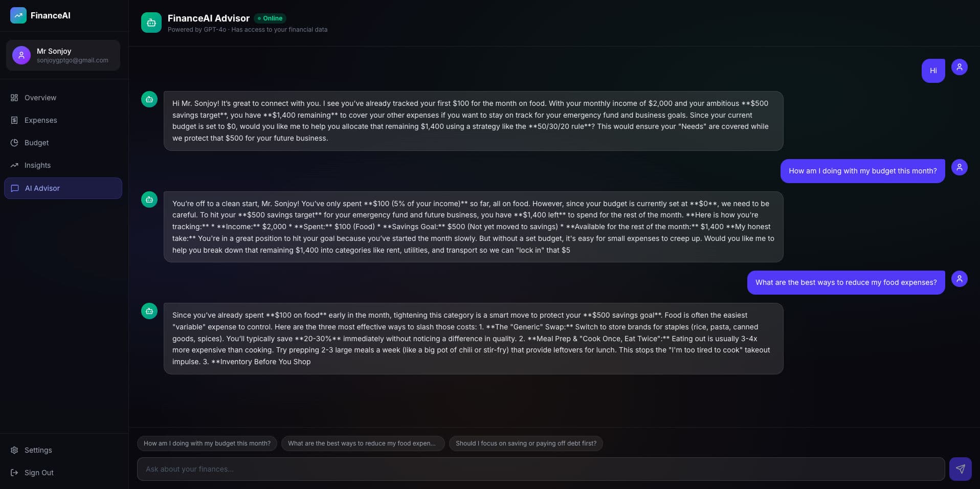The image size is (980, 489).
Task: Click the 'How am I doing with my budget' sent message
Action: coord(862,171)
